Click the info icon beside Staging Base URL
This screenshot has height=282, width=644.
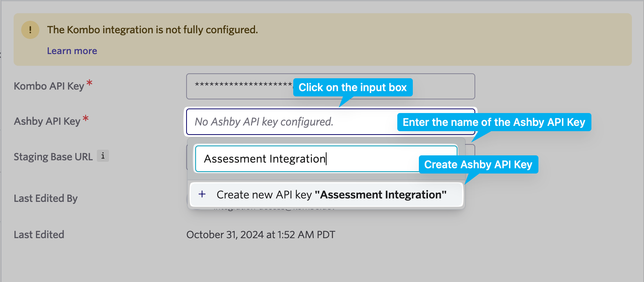coord(103,156)
